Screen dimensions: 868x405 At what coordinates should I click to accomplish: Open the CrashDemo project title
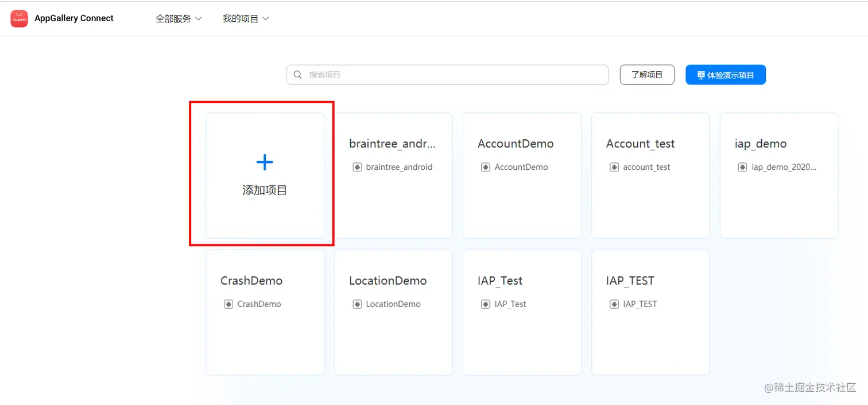click(x=251, y=281)
